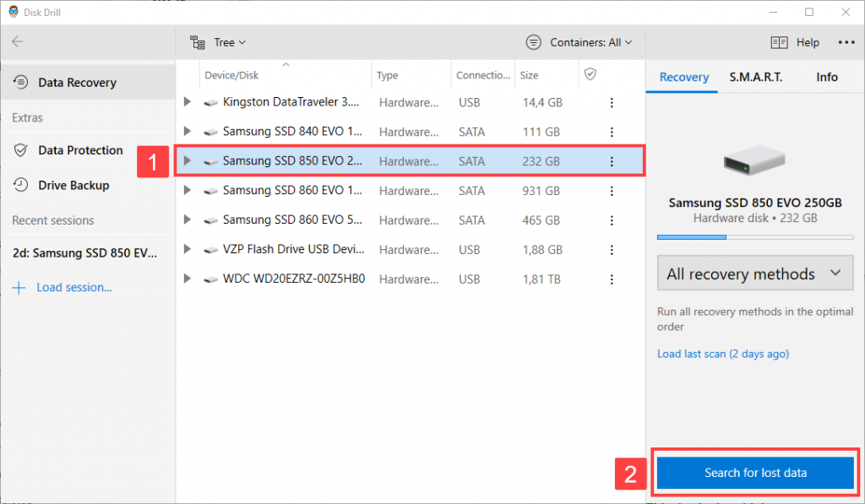Open the kebab menu for WDC WD20EZRX drive
Screen dimensions: 865x504
pos(611,279)
